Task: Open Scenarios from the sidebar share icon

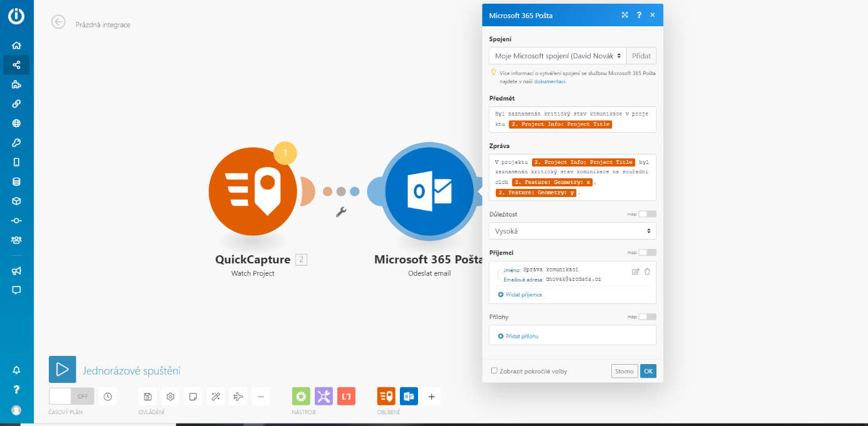Action: pyautogui.click(x=16, y=64)
